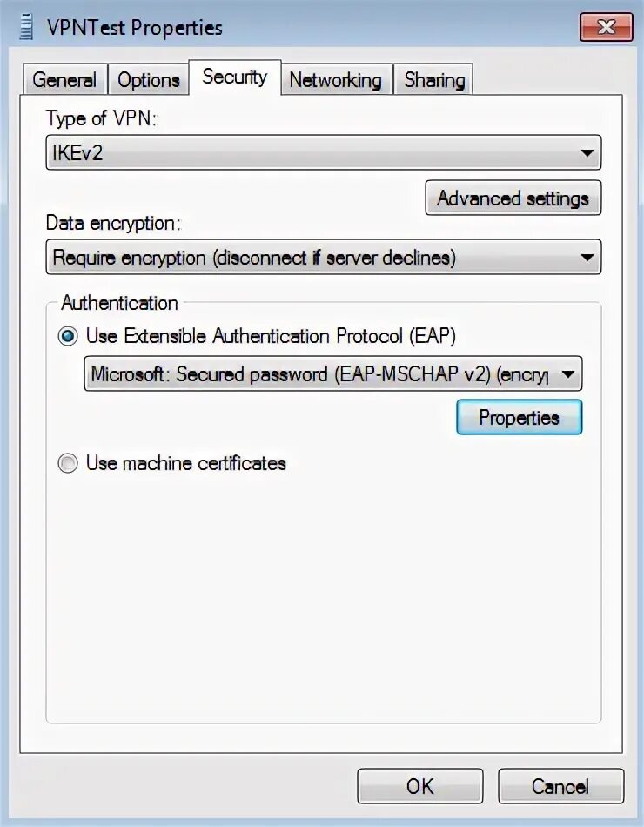Expand the Data encryption dropdown arrow
This screenshot has height=827, width=644.
[587, 258]
